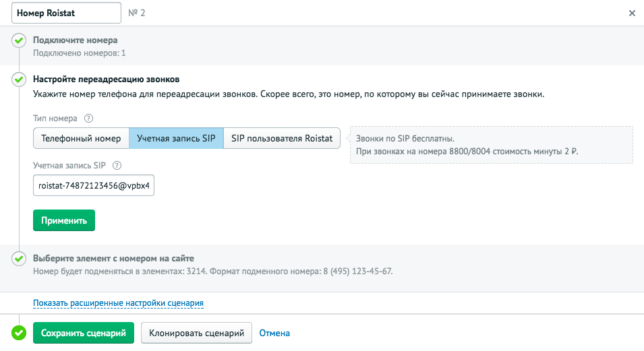
Task: Click the checkmark icon for Настройте переадресацию звонков
Action: point(19,79)
